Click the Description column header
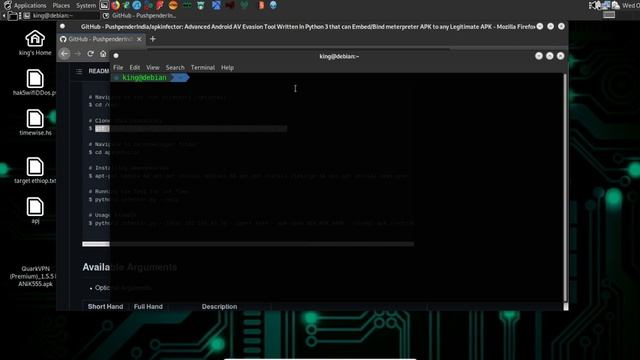640x360 pixels. tap(219, 307)
